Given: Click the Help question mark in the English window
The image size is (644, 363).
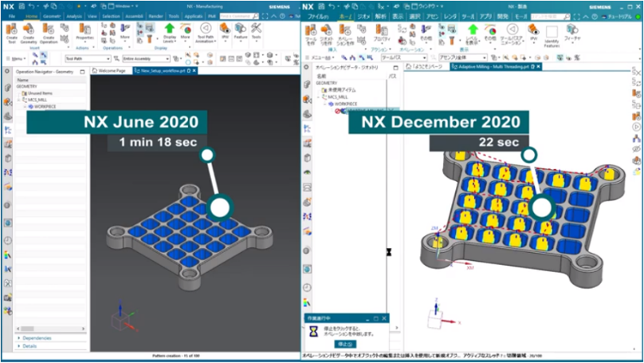Looking at the screenshot, I should pyautogui.click(x=282, y=16).
